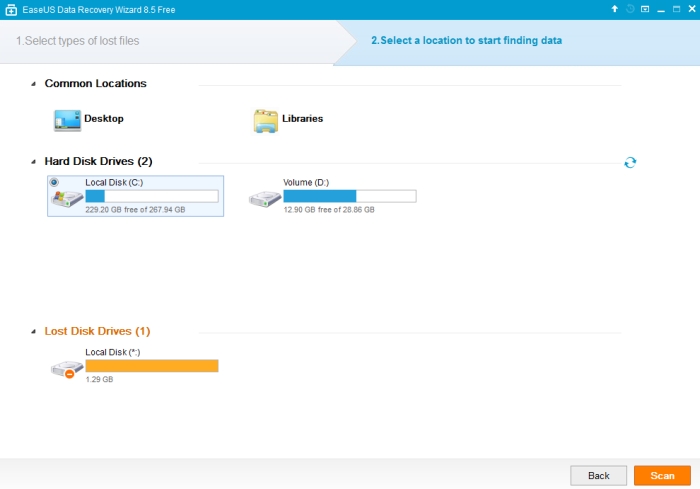Click the orange lost disk capacity bar
Viewport: 700px width, 489px height.
pyautogui.click(x=152, y=366)
